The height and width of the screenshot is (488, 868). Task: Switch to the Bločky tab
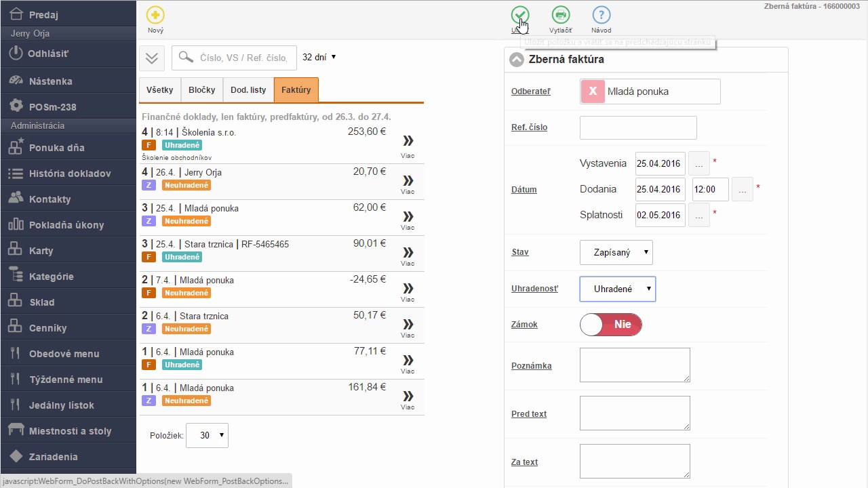(202, 90)
